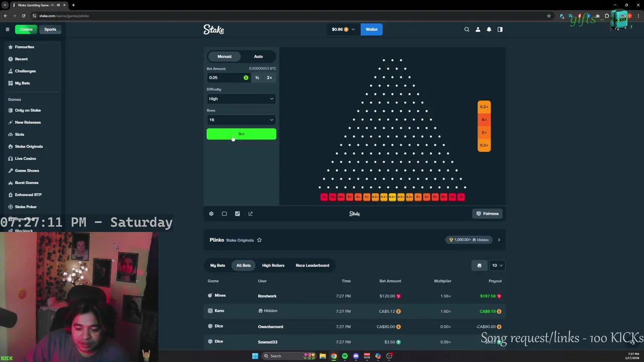
Task: Select the Sports toggle
Action: point(50,29)
